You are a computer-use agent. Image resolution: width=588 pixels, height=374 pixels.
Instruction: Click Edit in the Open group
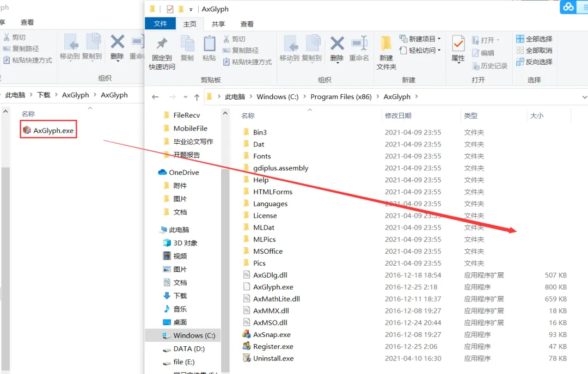pos(483,53)
